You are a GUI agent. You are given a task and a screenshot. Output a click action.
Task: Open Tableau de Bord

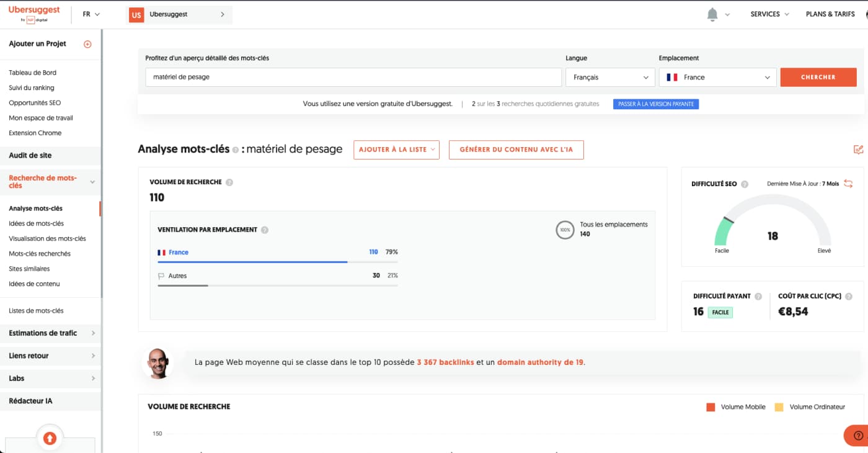click(x=32, y=73)
